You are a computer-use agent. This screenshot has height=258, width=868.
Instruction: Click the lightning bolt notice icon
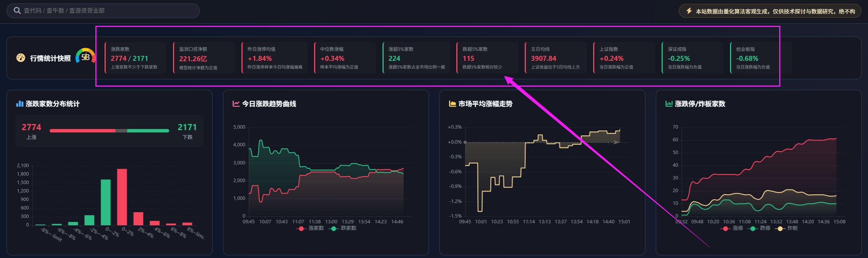(689, 11)
